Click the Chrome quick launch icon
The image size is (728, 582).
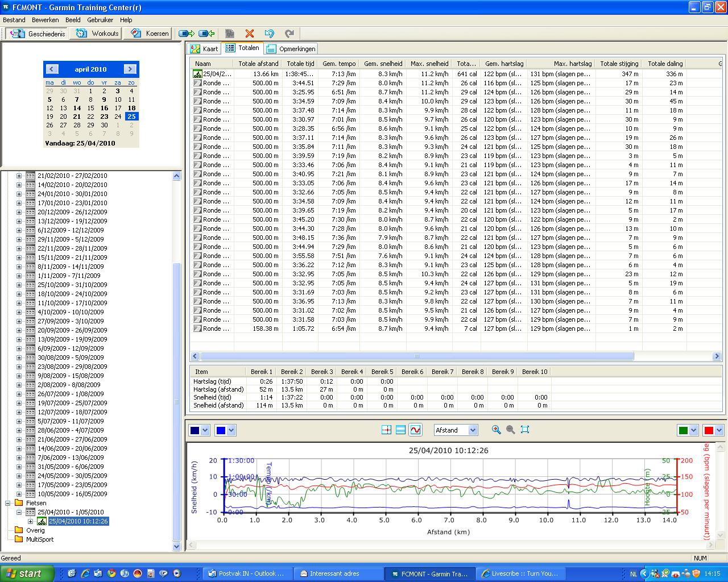click(111, 573)
